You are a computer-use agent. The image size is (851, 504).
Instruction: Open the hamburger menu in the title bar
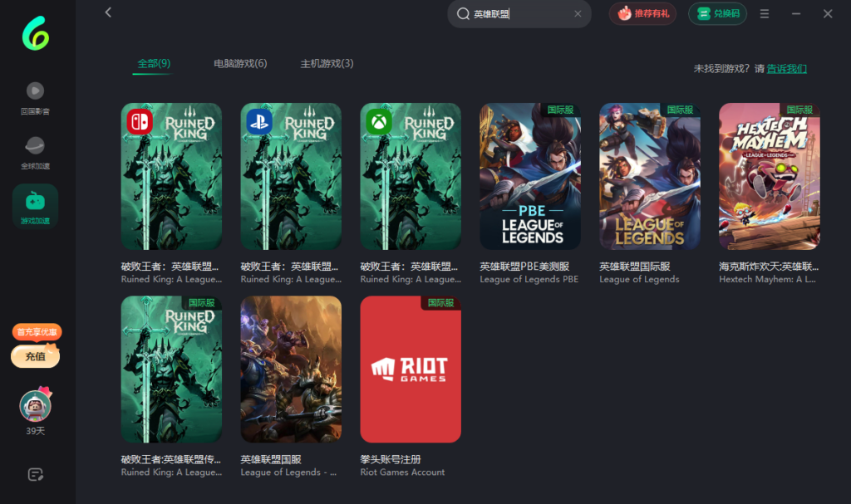point(765,14)
